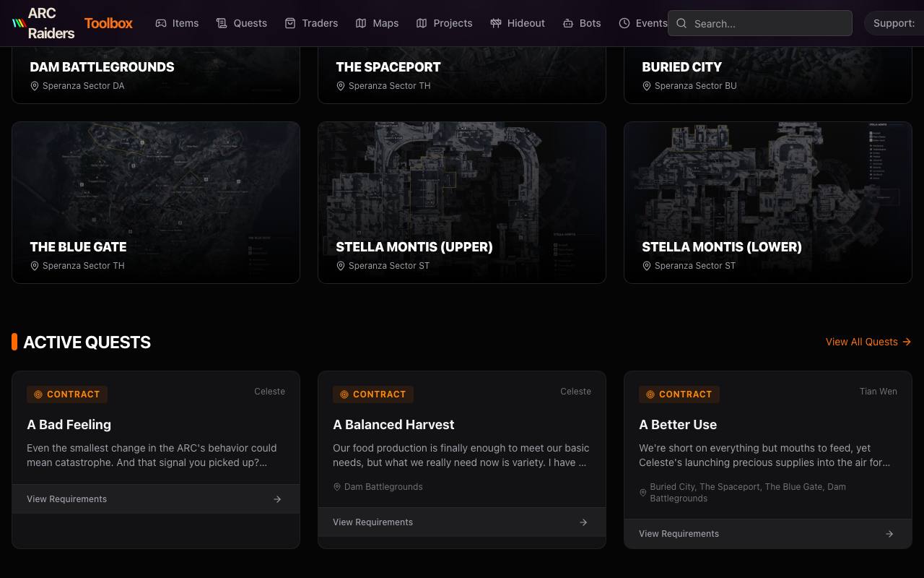
Task: Click A Better Use quest description text
Action: [x=768, y=455]
